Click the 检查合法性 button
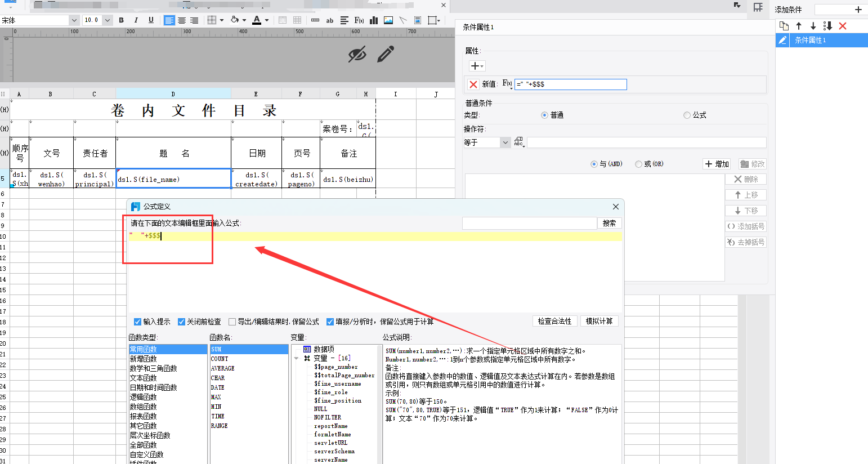868x464 pixels. tap(554, 322)
